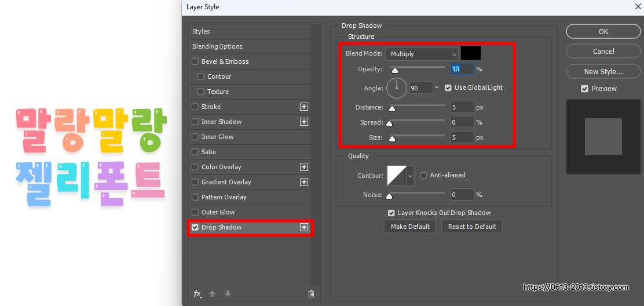Select the Inner Glow effect row
Viewport: 644px width, 306px height.
(x=249, y=137)
